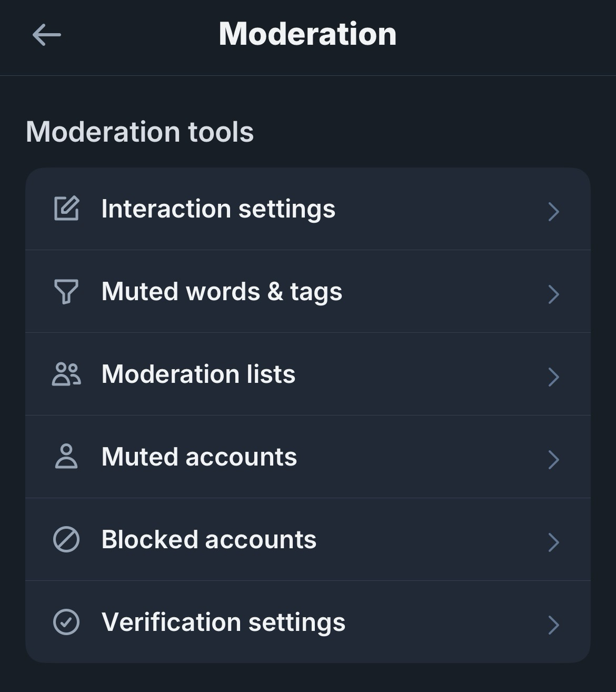Click the circle-slash Blocked accounts icon

tap(66, 539)
